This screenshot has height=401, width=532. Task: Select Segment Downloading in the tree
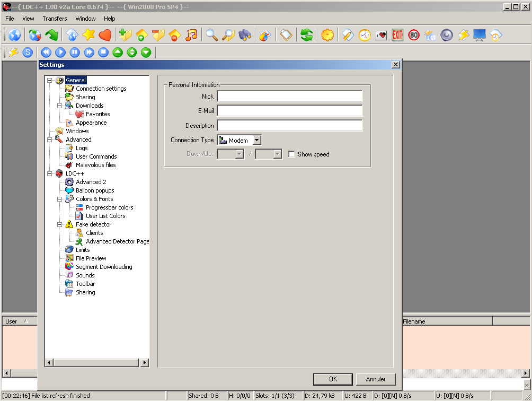pyautogui.click(x=104, y=267)
